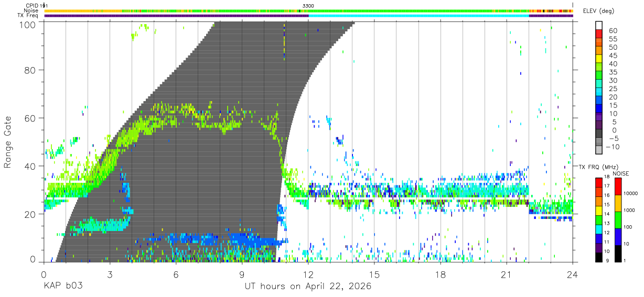Click the orange segment of TX FRQ legend
Screen dimensions: 644x297
click(598, 201)
